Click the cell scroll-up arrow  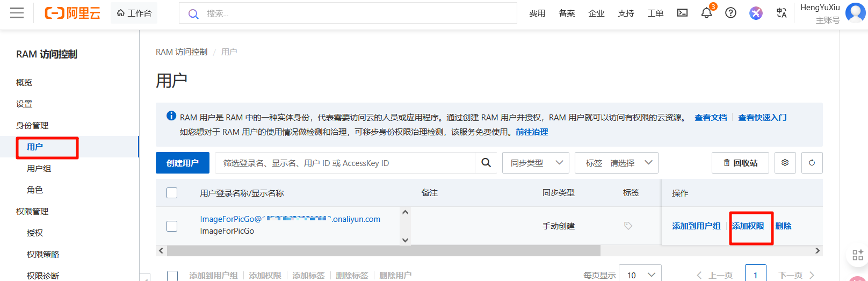(406, 212)
